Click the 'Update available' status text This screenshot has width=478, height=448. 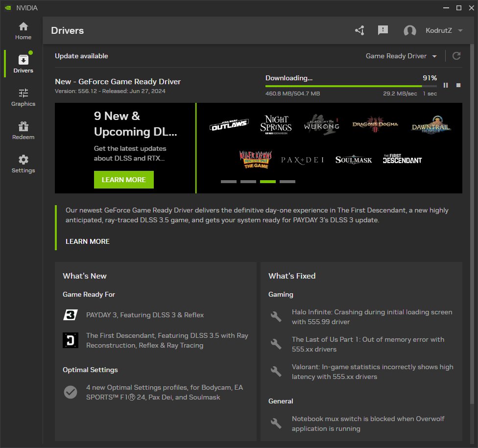[x=81, y=56]
